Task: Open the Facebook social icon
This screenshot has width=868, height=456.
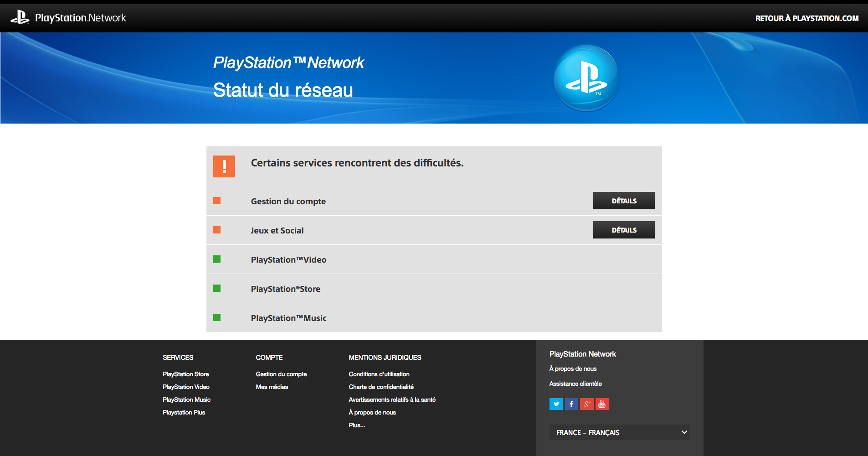Action: (x=571, y=404)
